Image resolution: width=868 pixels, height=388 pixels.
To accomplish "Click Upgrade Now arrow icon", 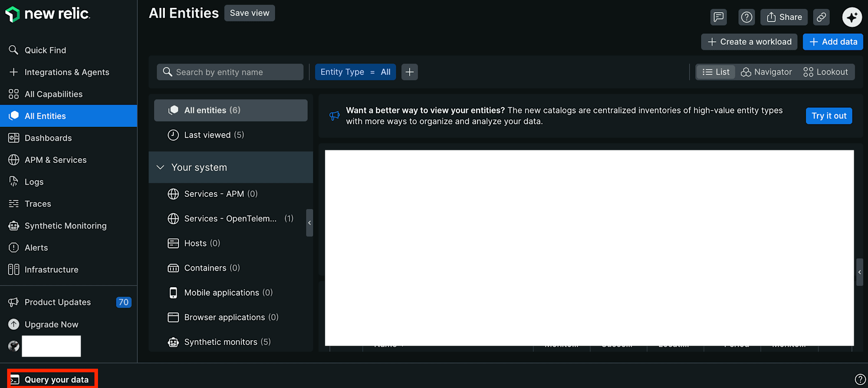I will pos(13,324).
